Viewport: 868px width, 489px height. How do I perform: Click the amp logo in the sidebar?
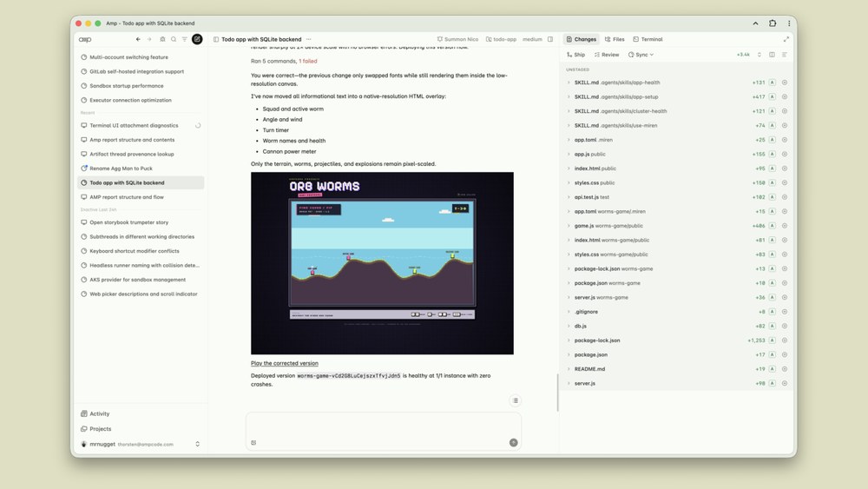[85, 39]
